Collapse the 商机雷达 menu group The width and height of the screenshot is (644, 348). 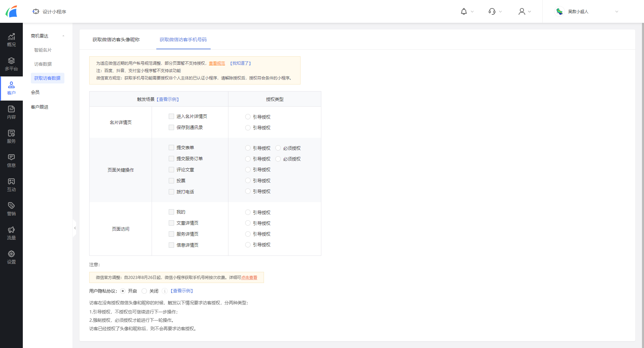point(63,36)
